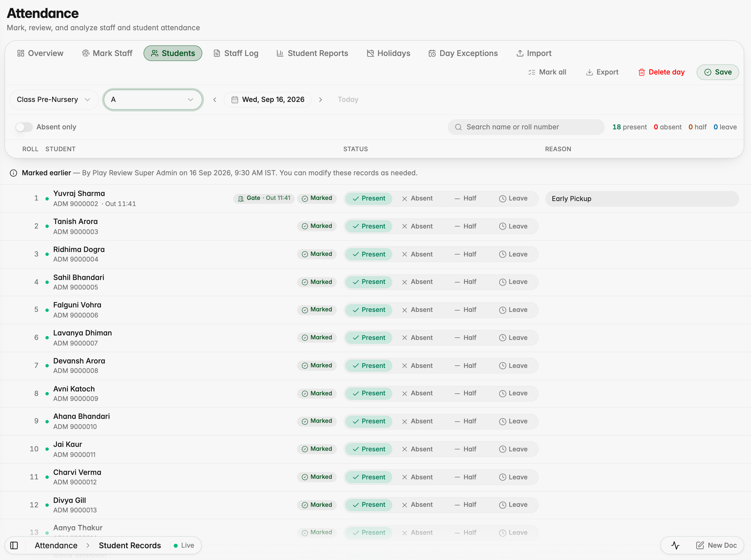Open the Wed, Sep 16, 2026 date picker
The image size is (751, 560).
(268, 100)
